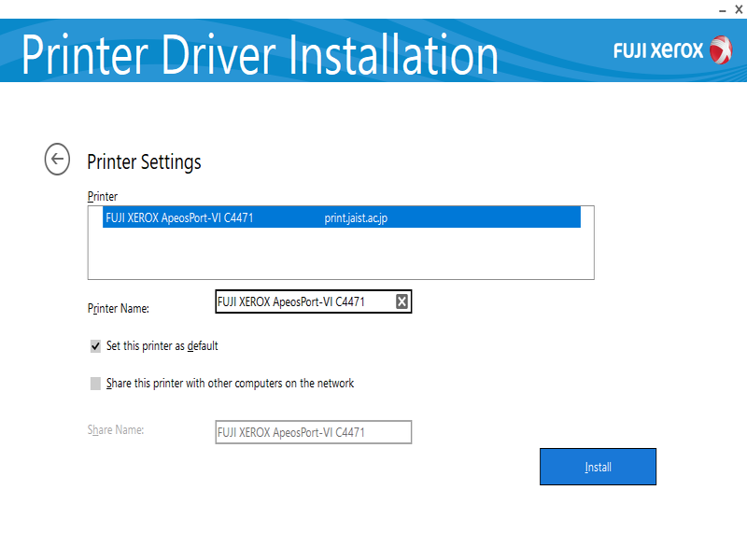
Task: Click the 'Printer Name:' label
Action: tap(119, 308)
